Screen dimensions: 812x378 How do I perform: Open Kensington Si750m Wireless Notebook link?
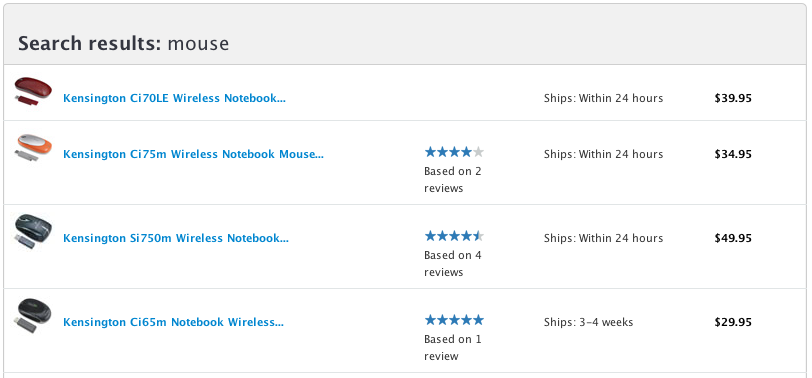point(176,238)
